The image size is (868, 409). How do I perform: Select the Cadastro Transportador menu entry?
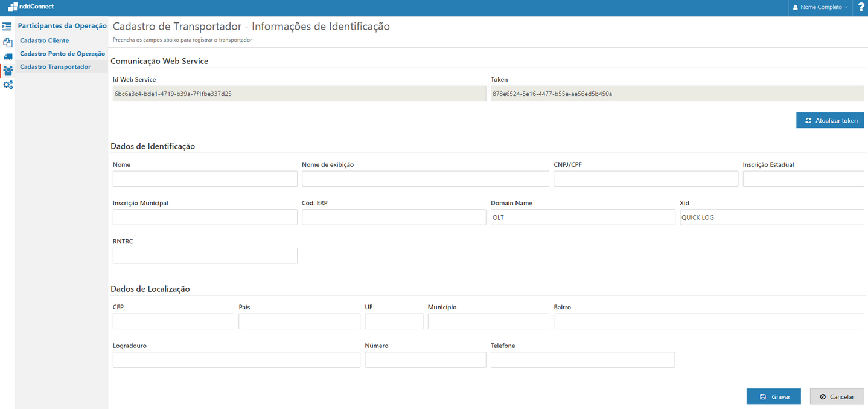click(56, 66)
